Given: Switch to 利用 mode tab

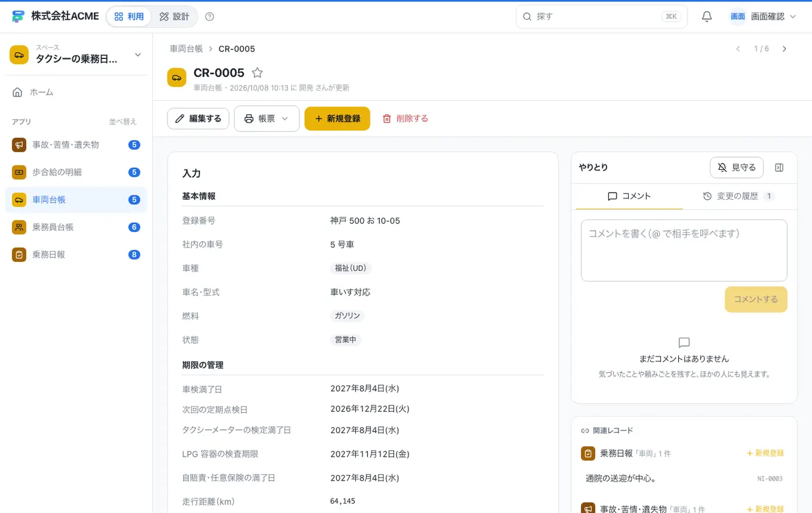Looking at the screenshot, I should (129, 16).
